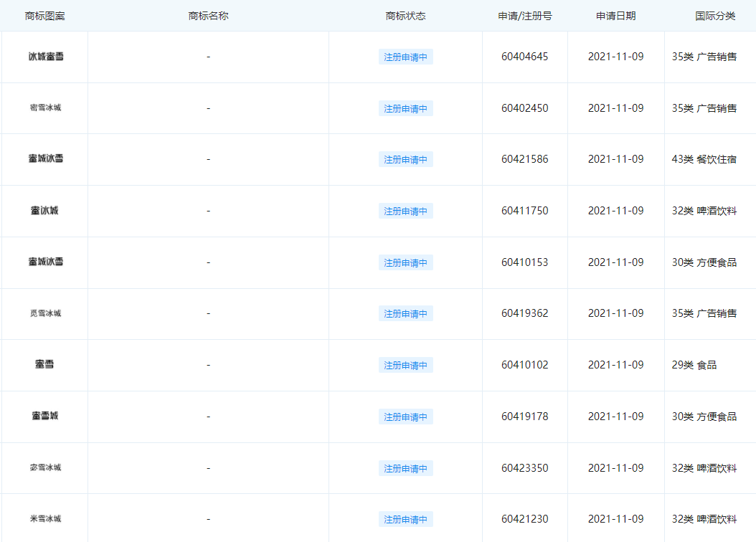Click the 申请日期 column header
756x542 pixels.
click(x=615, y=16)
